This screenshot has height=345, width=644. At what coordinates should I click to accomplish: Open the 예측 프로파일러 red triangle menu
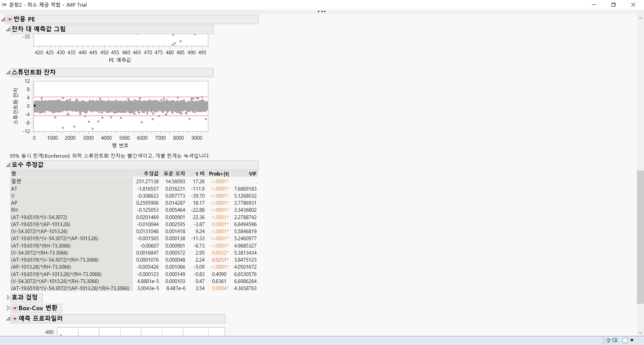click(15, 319)
